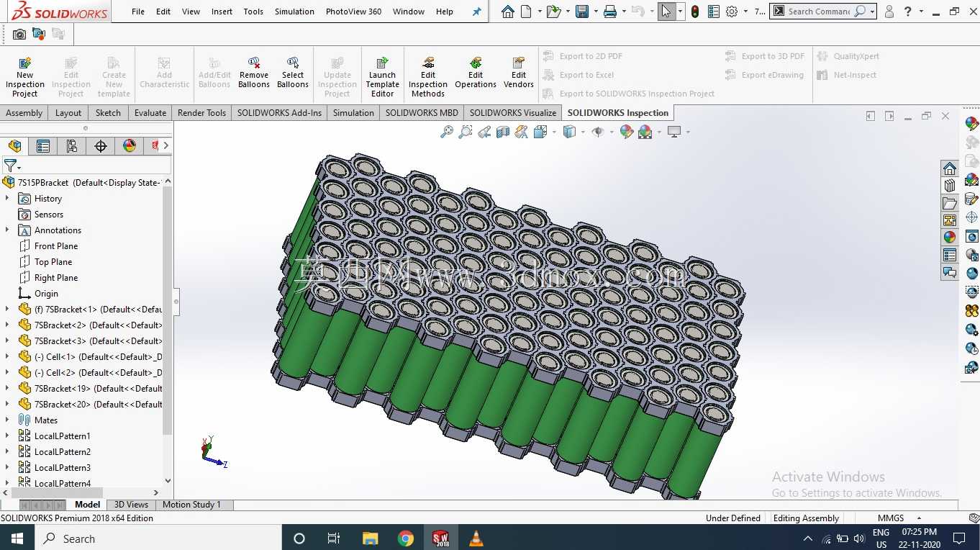Pin the SOLIDWORKS menu bar

(476, 12)
